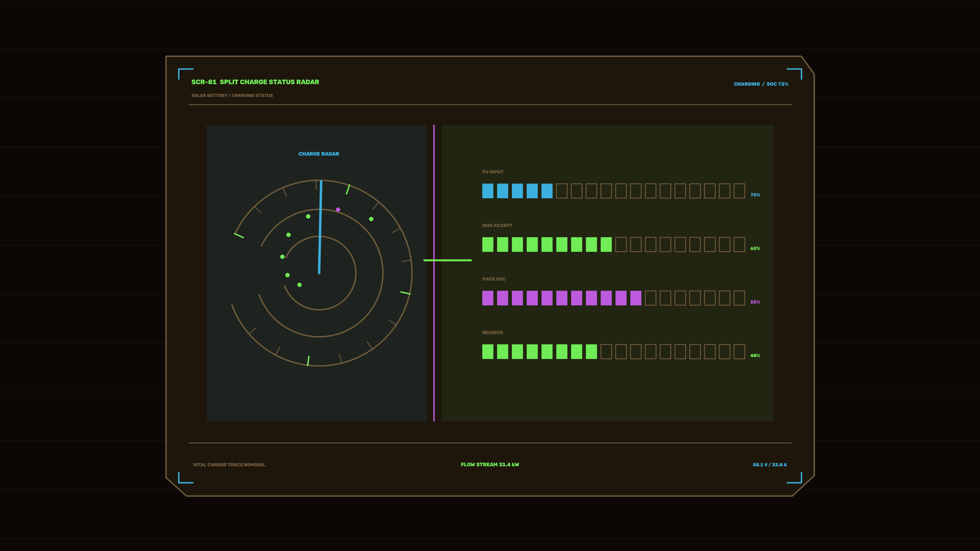Click the green horizontal split handle
Screen dimensions: 980x551
(x=447, y=260)
